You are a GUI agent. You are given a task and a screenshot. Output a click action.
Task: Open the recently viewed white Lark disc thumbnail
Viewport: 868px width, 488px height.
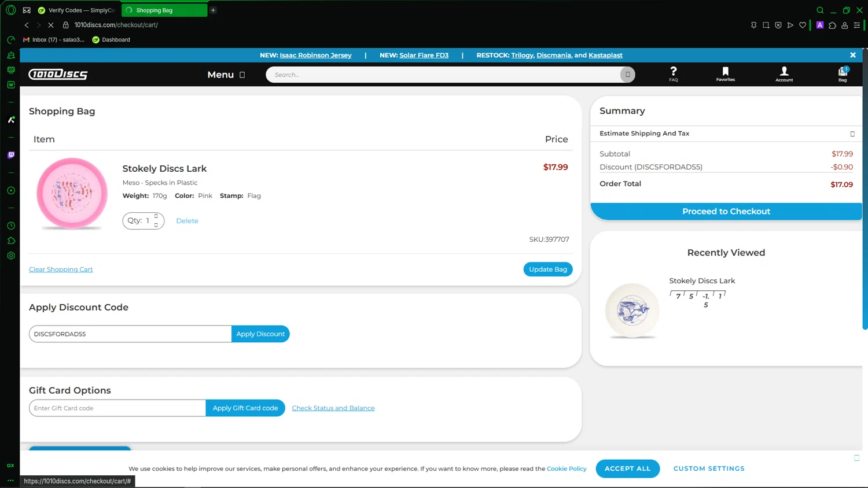click(x=632, y=310)
